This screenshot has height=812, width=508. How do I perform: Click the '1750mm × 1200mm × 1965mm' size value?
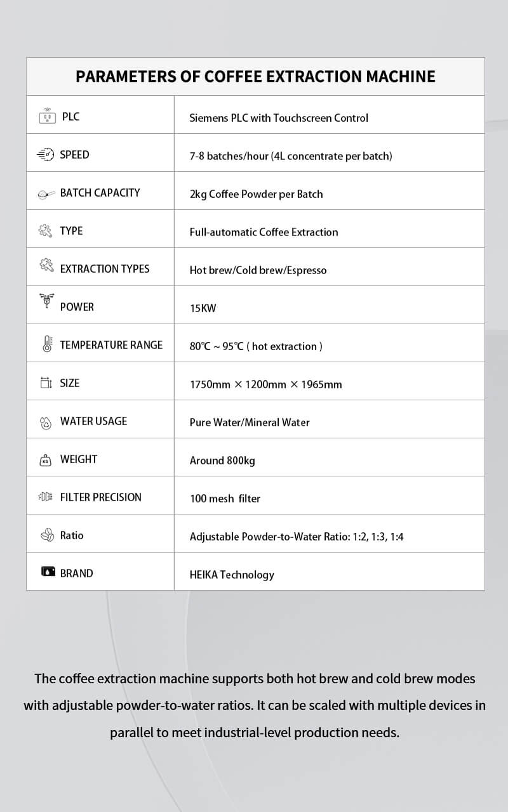265,384
